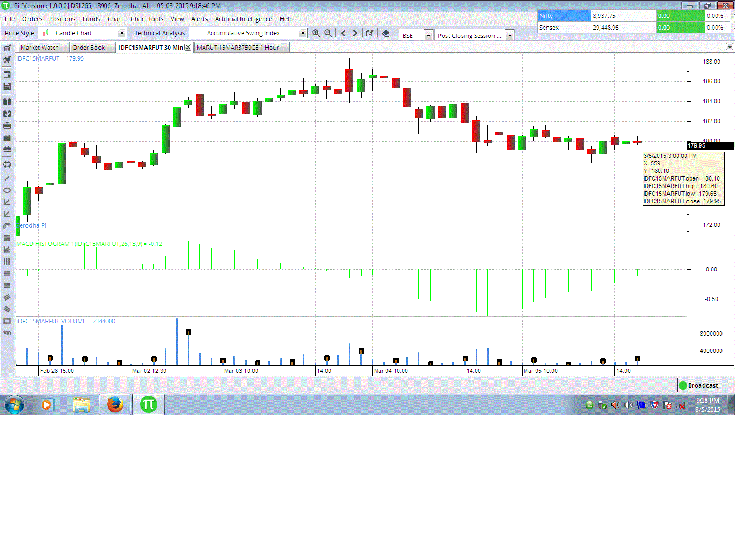735x560 pixels.
Task: Open the Chart menu
Action: pos(115,19)
